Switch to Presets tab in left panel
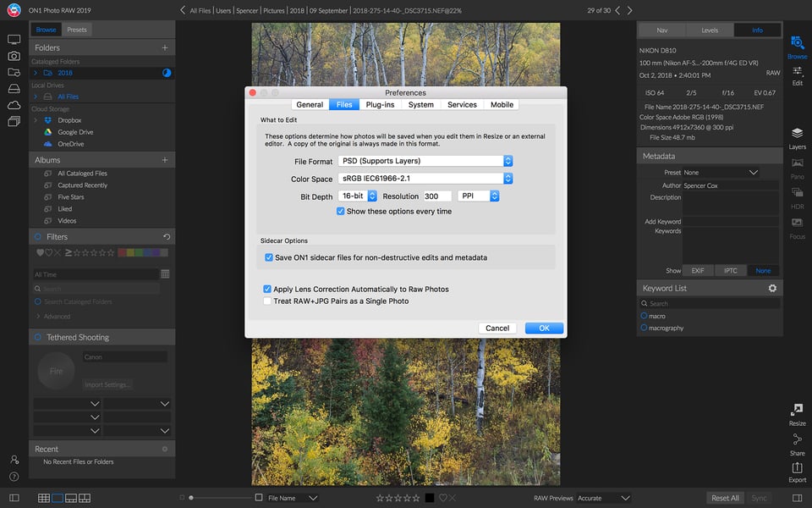This screenshot has width=812, height=508. coord(77,30)
